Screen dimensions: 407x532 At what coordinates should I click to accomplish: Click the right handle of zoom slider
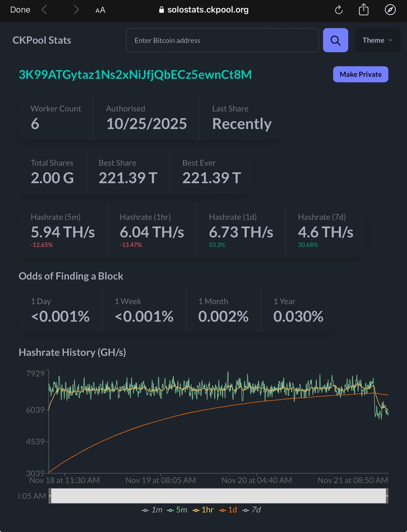pos(387,496)
